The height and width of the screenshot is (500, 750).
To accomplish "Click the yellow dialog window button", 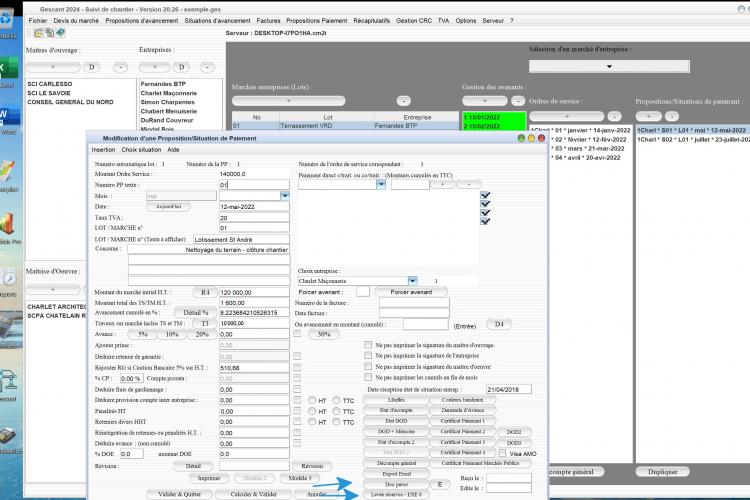I will coord(531,138).
